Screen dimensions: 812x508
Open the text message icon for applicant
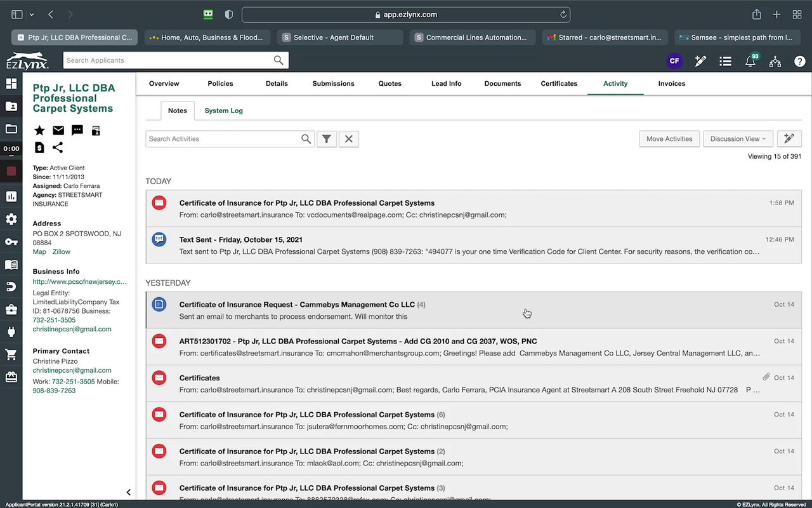(x=77, y=131)
